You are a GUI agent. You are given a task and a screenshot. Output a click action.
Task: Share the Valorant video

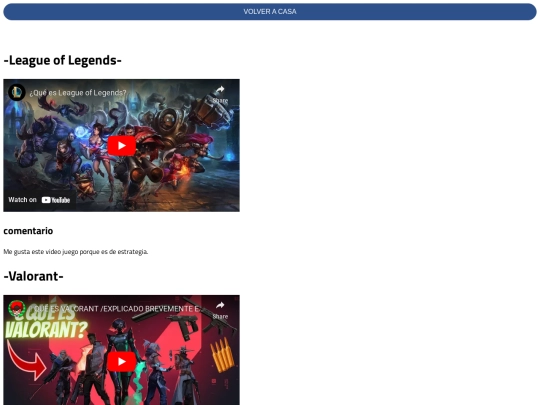[x=220, y=310]
